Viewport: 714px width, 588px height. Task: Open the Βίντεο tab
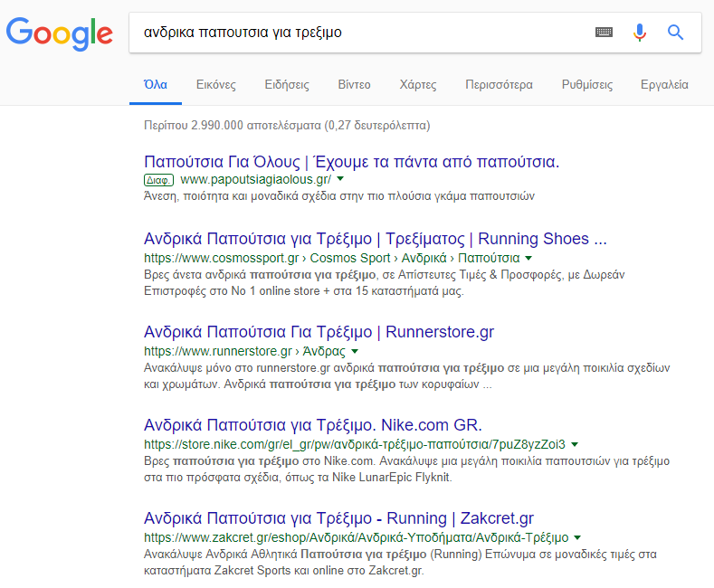pyautogui.click(x=354, y=85)
